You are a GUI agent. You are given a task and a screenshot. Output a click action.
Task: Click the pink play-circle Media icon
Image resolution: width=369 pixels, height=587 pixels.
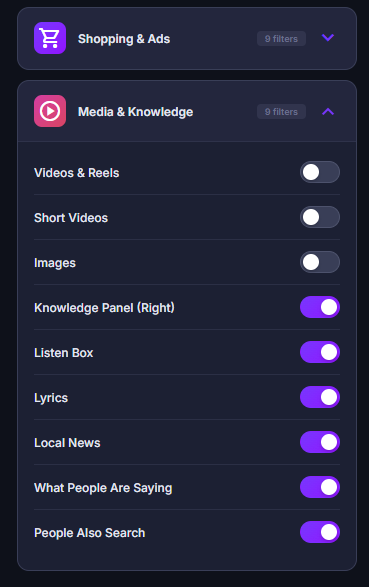coord(50,111)
